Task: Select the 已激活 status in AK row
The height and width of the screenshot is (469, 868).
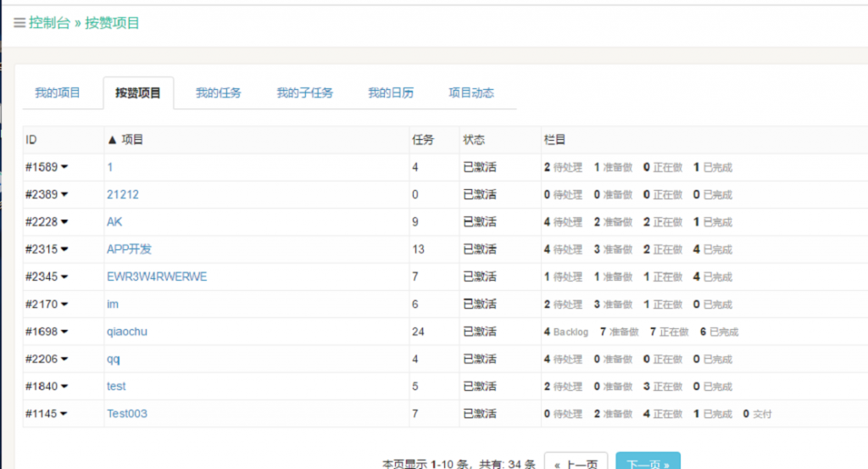Action: [480, 221]
